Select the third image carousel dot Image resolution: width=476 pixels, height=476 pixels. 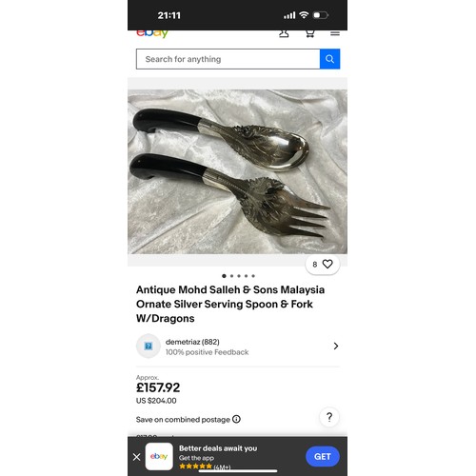tap(239, 276)
